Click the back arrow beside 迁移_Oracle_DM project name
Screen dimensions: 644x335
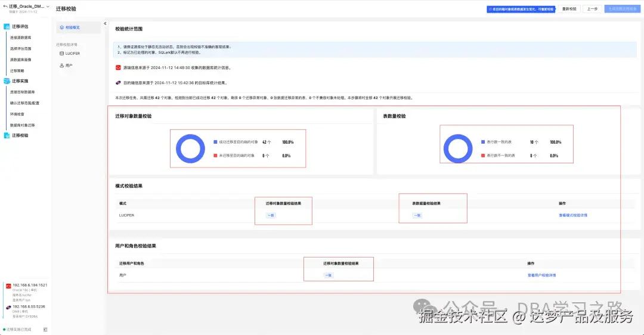pos(5,7)
